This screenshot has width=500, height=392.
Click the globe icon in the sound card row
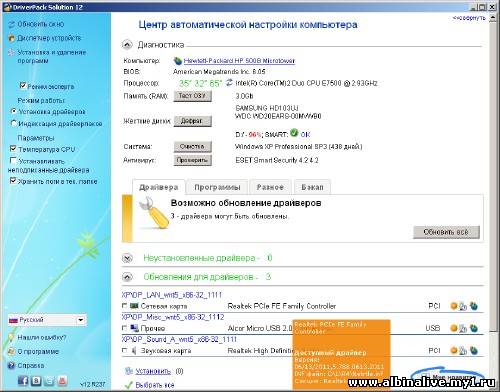click(x=474, y=350)
